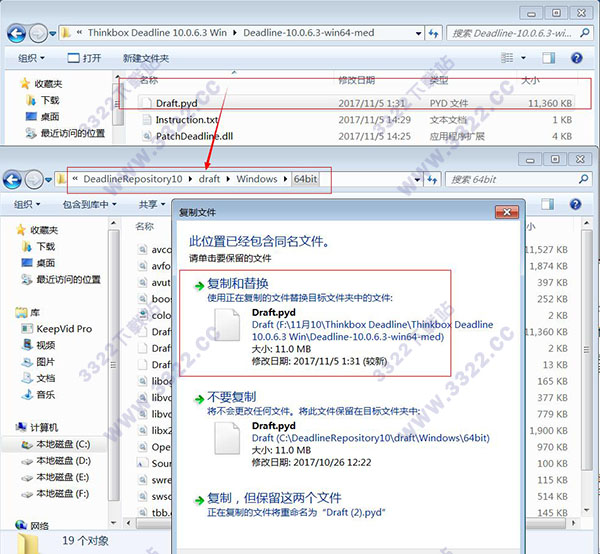Click Forward arrow in Deadline-10.0.6.3-win64-med window
This screenshot has height=554, width=600.
38,33
